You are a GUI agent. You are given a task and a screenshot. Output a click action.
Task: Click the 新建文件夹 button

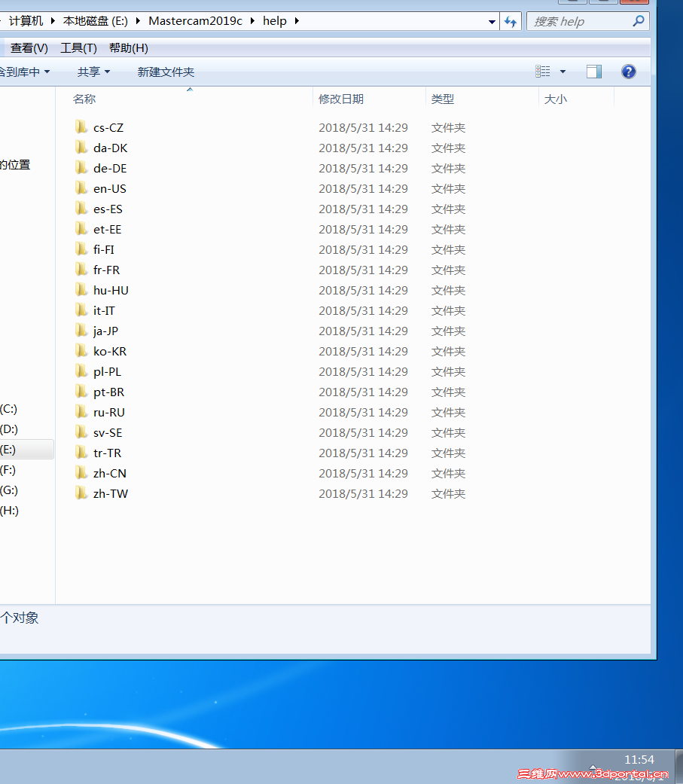(166, 72)
